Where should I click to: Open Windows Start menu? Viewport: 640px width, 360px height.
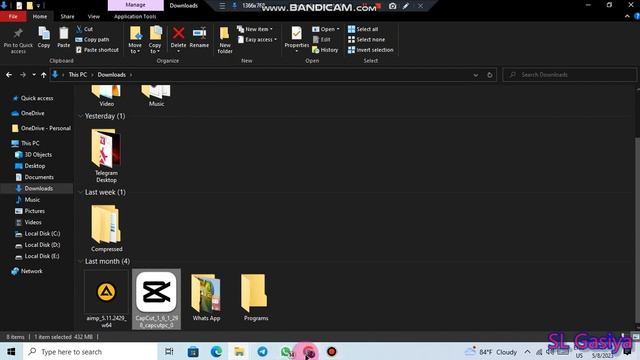point(11,351)
